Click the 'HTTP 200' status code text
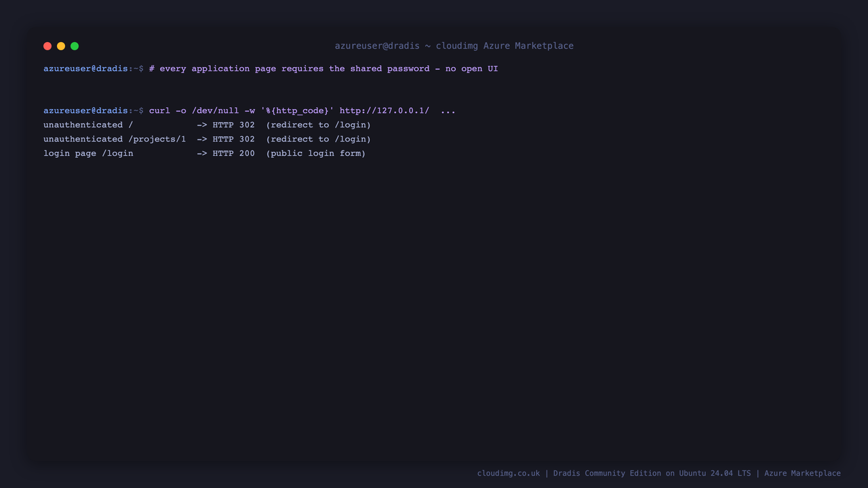Screen dimensions: 868x488 tap(234, 153)
